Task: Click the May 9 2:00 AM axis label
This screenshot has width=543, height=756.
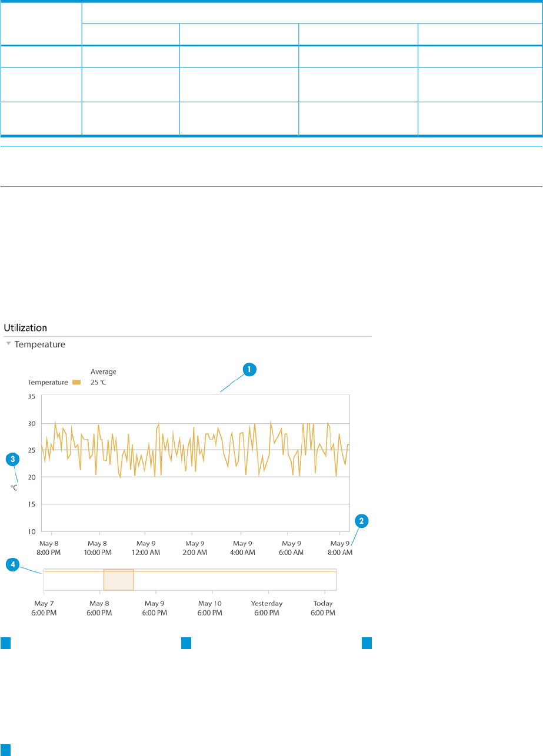Action: (194, 548)
